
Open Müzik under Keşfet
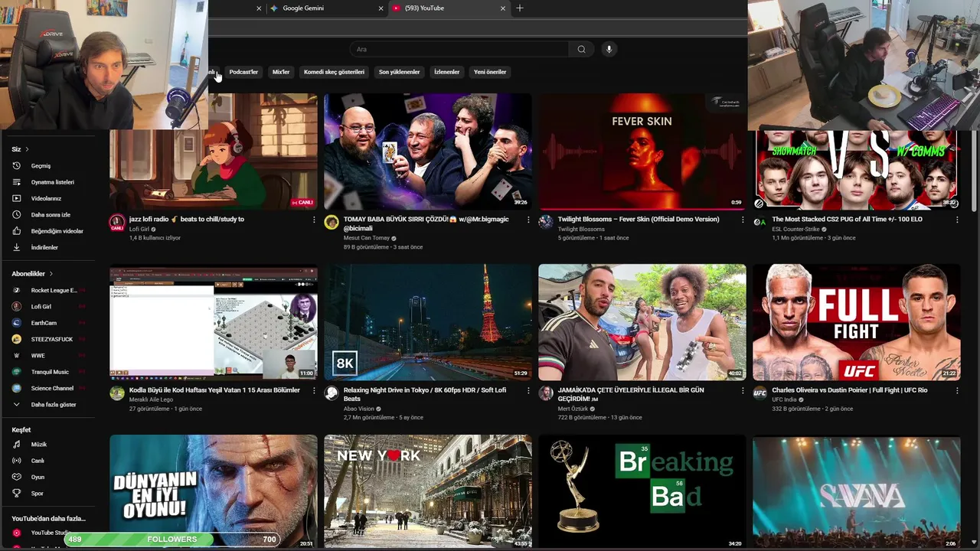[38, 445]
